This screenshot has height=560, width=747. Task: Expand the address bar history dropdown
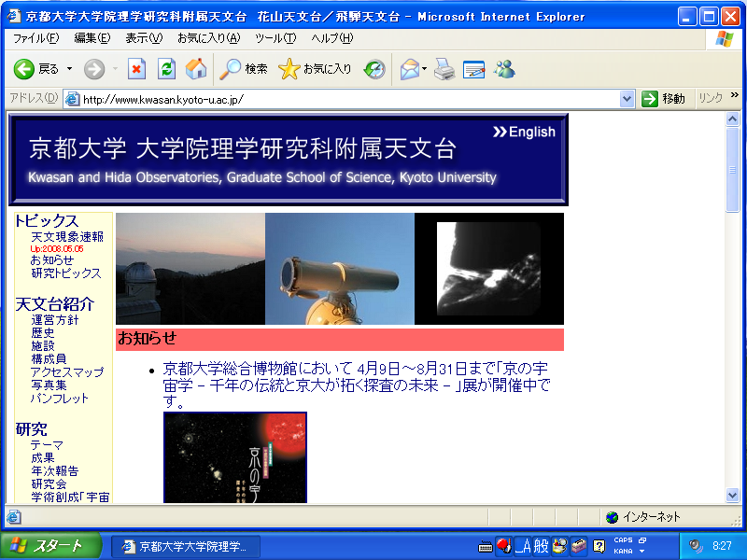(627, 99)
